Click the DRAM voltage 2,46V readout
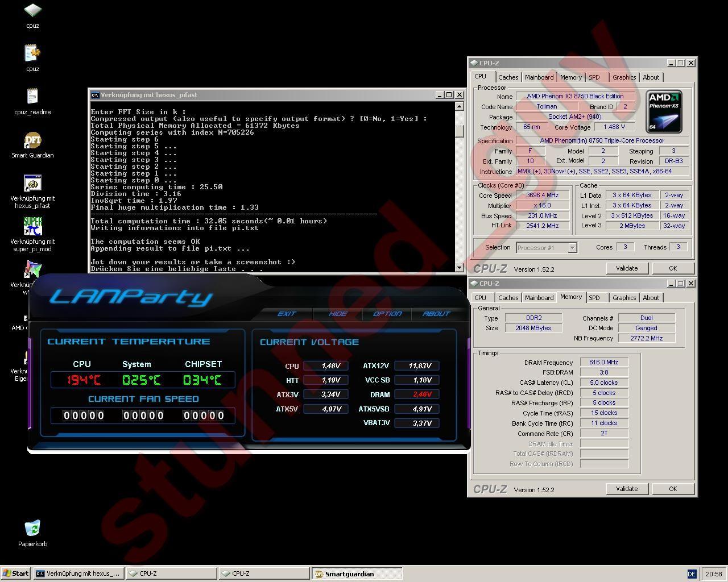This screenshot has height=582, width=728. click(417, 394)
